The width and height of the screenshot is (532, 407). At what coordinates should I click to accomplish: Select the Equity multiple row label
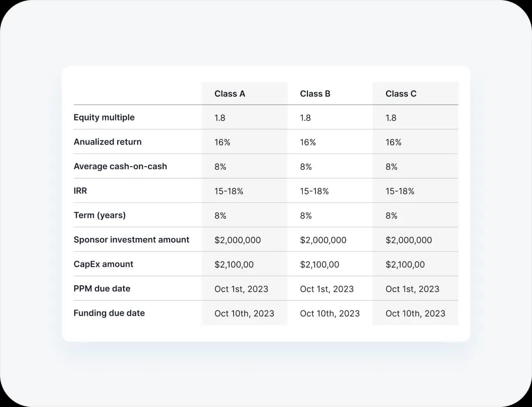(104, 117)
